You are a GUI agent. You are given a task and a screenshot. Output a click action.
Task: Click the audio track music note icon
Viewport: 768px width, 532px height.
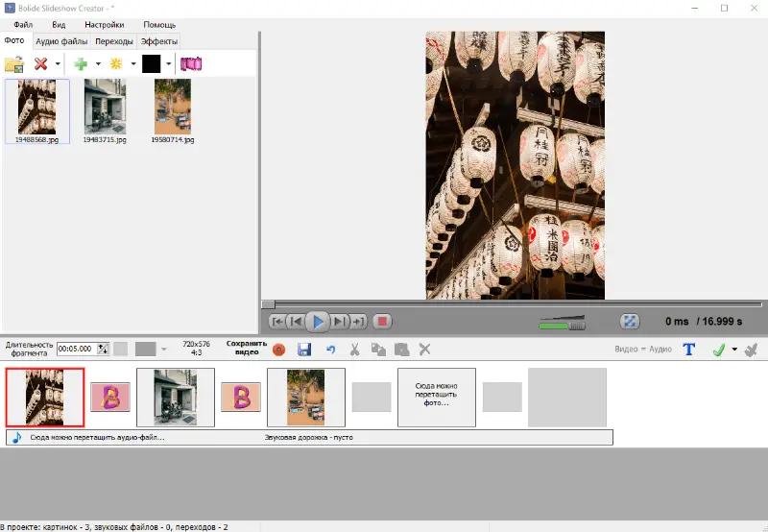pos(17,438)
